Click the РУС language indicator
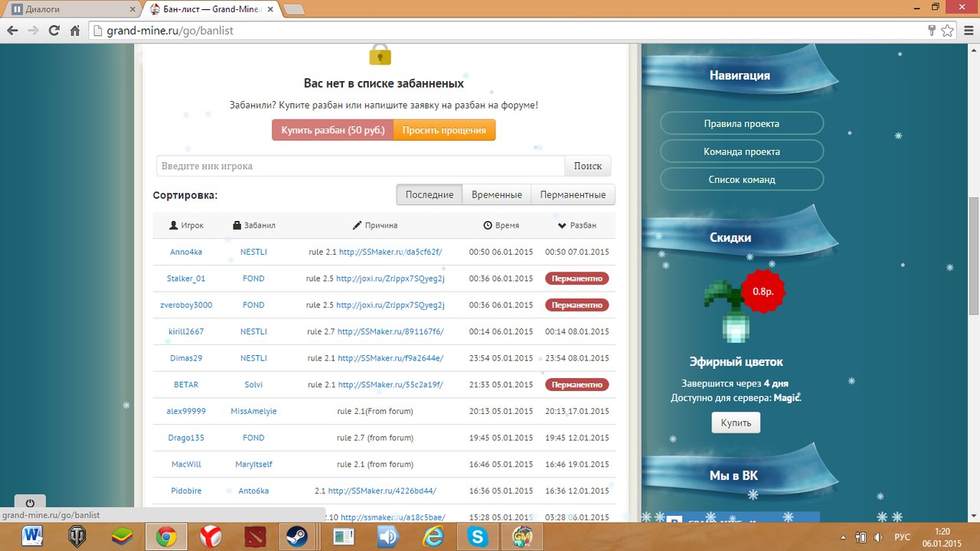The width and height of the screenshot is (980, 551). tap(903, 536)
